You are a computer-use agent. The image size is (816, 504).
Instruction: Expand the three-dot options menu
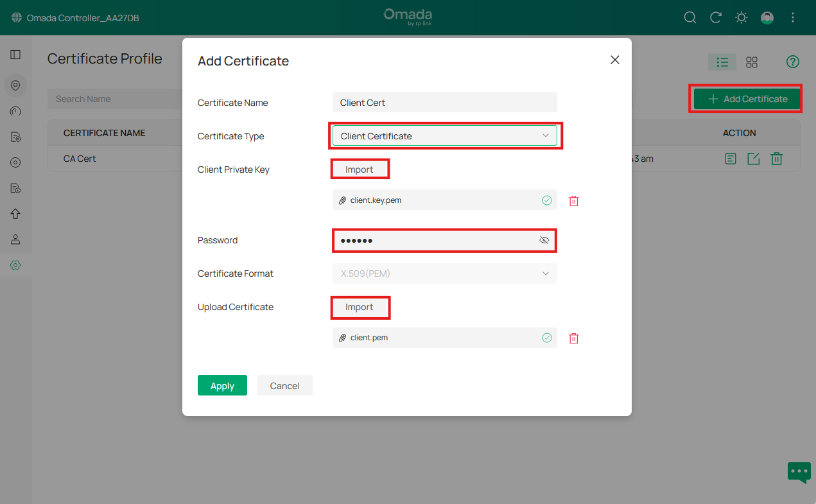[x=792, y=17]
